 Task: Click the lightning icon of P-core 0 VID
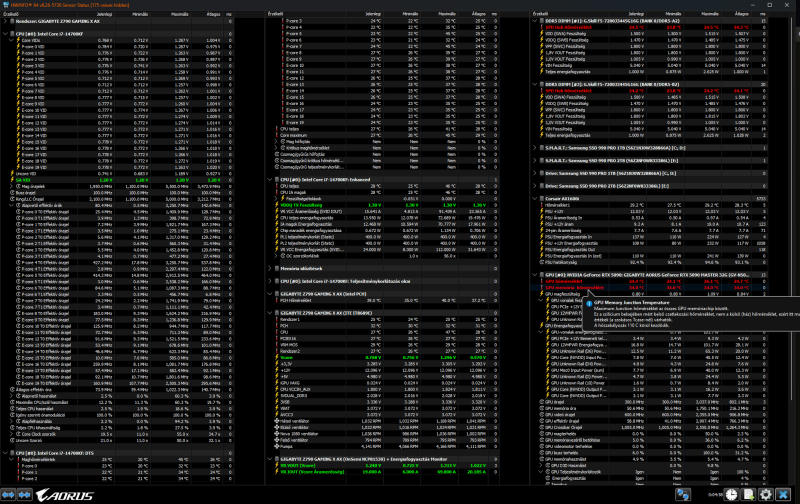click(18, 46)
